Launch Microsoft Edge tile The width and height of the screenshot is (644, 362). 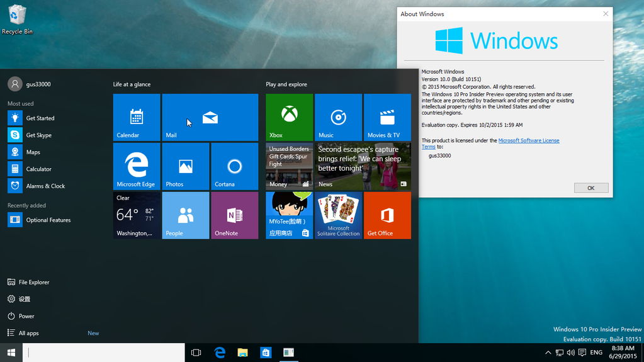point(137,166)
